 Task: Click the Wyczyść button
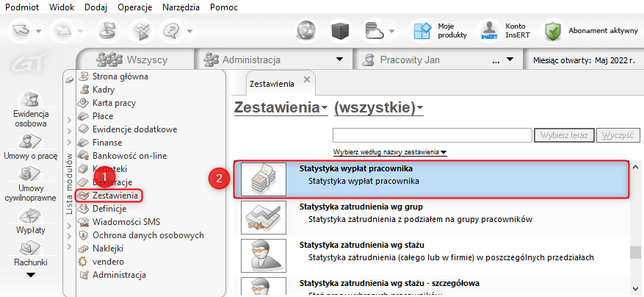point(618,135)
